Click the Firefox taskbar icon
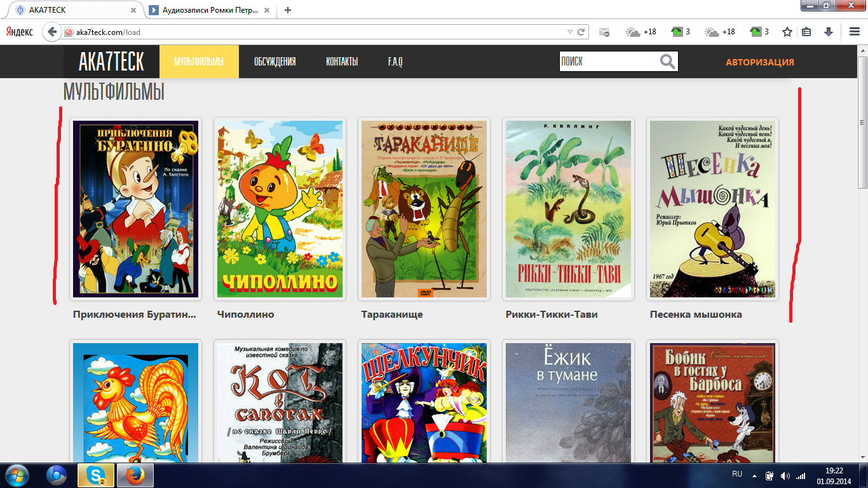 pos(135,475)
